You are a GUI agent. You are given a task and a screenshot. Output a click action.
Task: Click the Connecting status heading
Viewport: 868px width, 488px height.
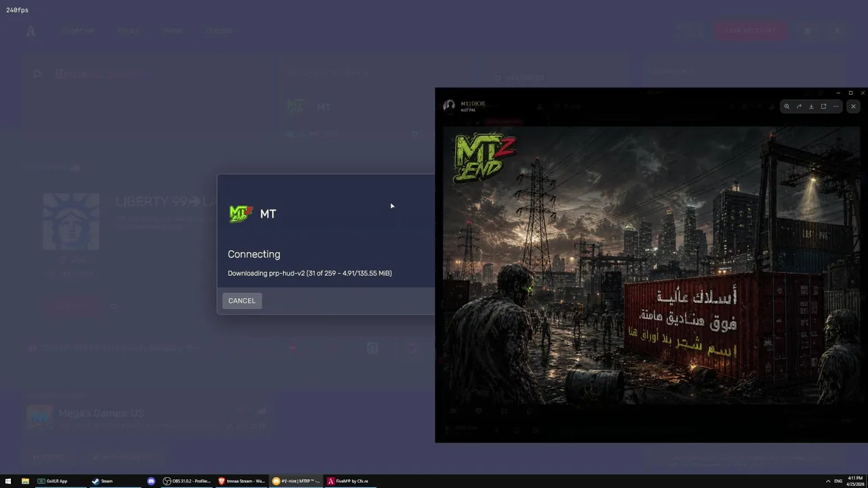[254, 254]
